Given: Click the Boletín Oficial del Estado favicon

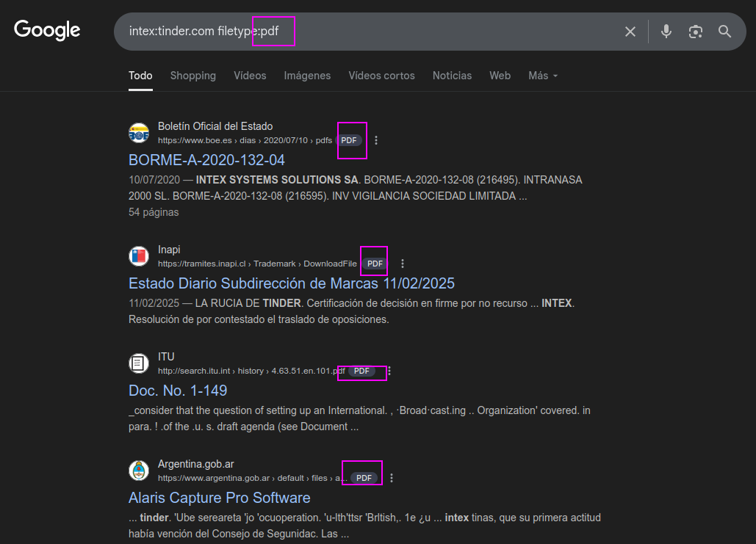Looking at the screenshot, I should click(139, 133).
